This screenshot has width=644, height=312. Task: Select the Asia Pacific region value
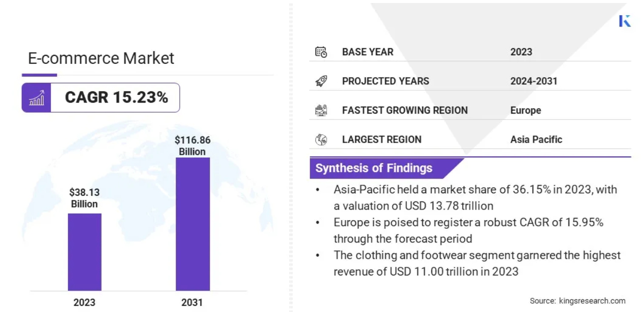click(536, 140)
